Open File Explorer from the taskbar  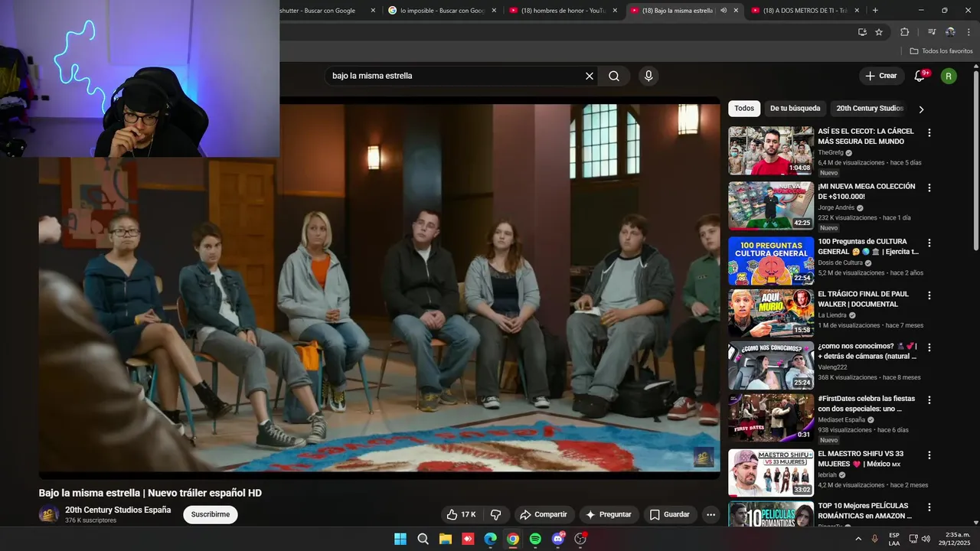445,539
